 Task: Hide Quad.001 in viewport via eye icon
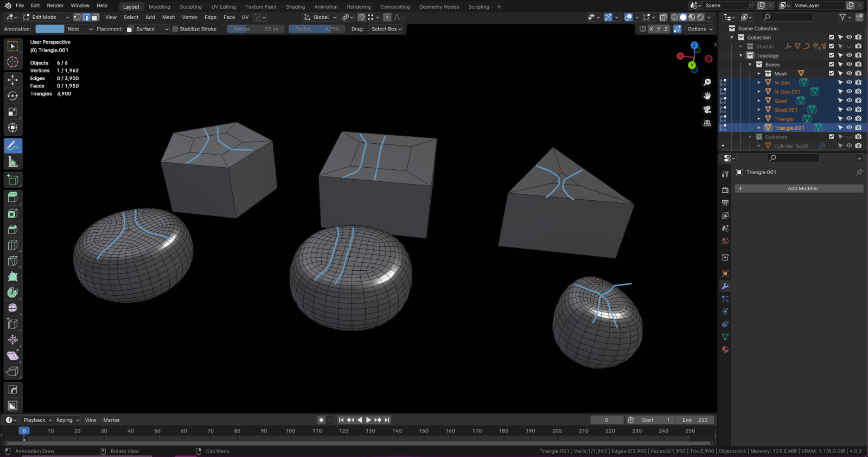point(849,110)
